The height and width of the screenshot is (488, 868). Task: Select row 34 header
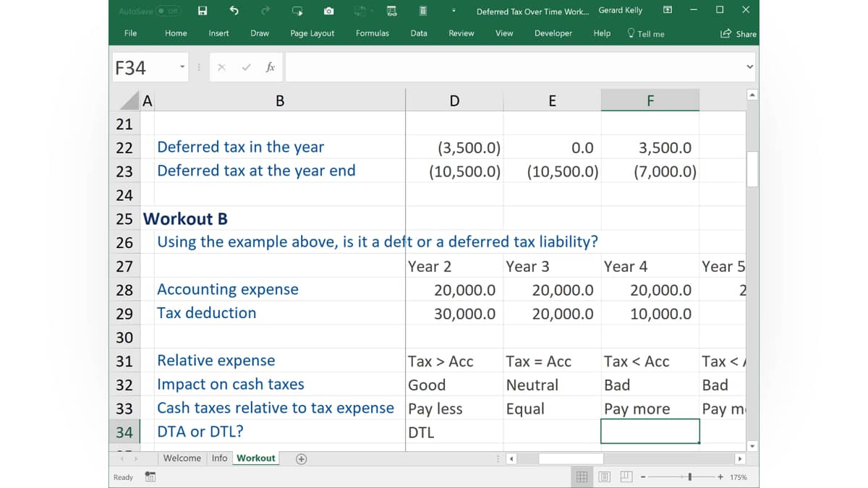click(x=124, y=432)
